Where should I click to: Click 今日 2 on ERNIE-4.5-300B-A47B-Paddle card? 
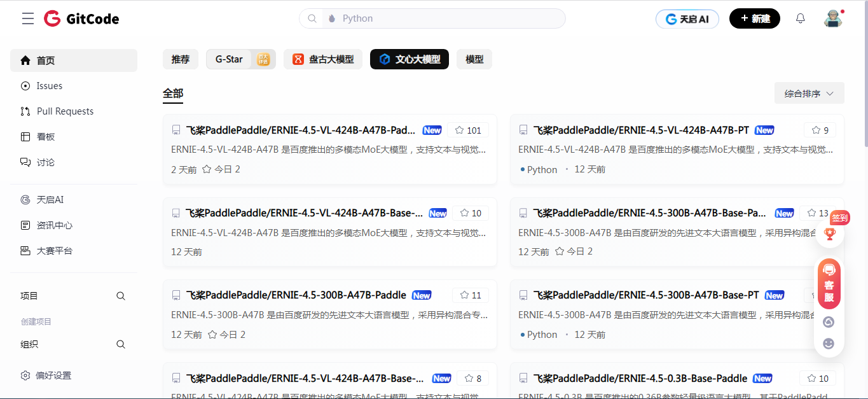tap(226, 335)
